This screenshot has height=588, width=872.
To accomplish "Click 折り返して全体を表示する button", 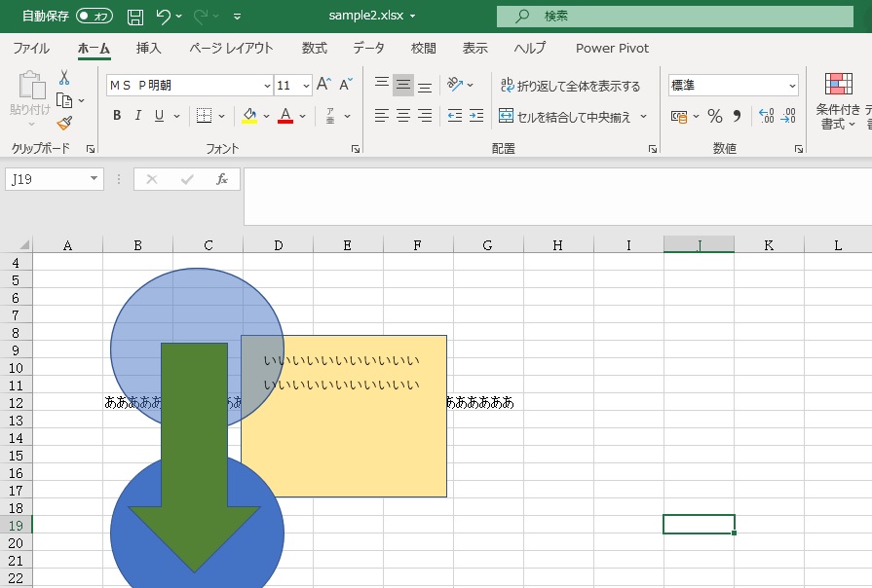I will [570, 86].
